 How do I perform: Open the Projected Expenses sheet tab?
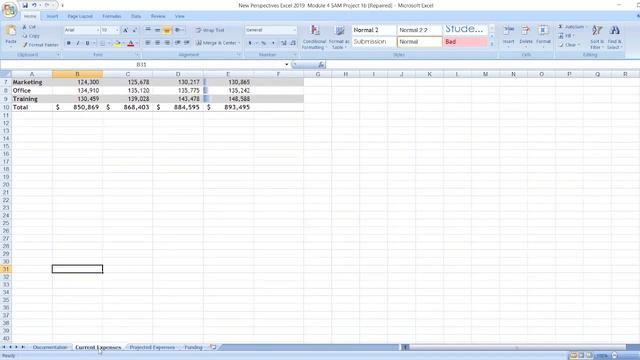pos(152,347)
